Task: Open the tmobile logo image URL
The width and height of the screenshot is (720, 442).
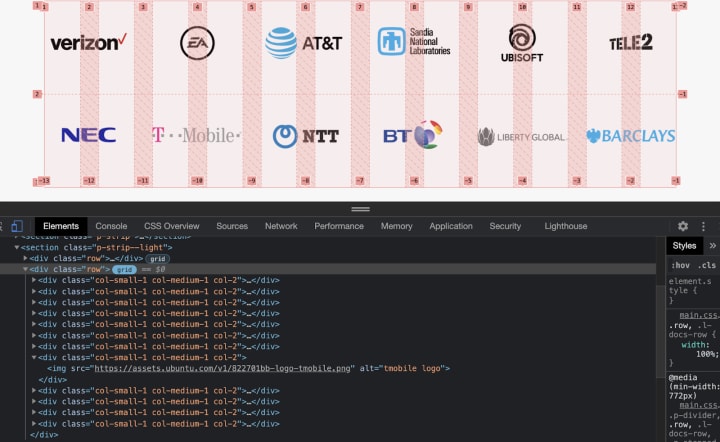Action: 222,369
